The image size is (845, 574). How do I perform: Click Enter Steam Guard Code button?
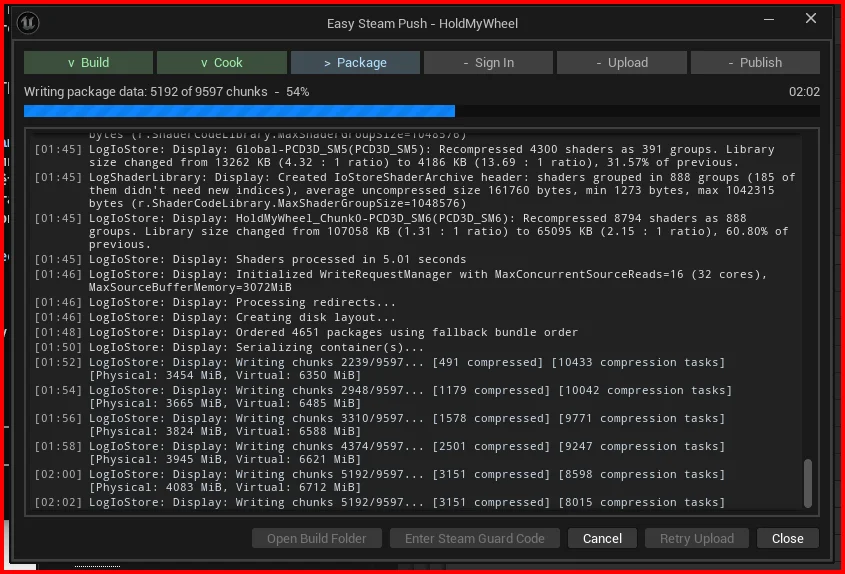[475, 538]
